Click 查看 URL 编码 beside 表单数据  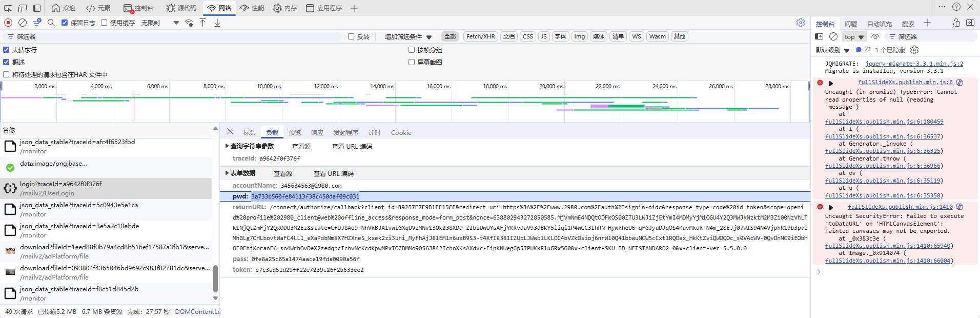coord(334,174)
